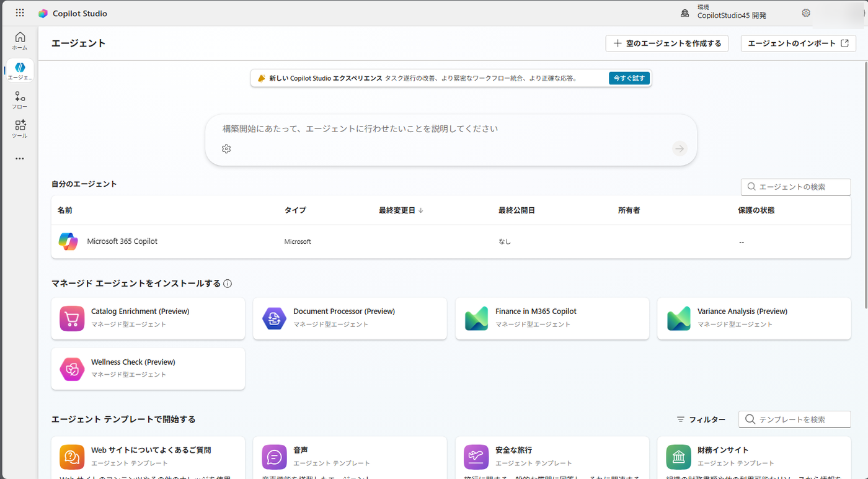Viewport: 868px width, 479px height.
Task: Select the 環境 CopilotStudio45 開発 environment
Action: 732,12
